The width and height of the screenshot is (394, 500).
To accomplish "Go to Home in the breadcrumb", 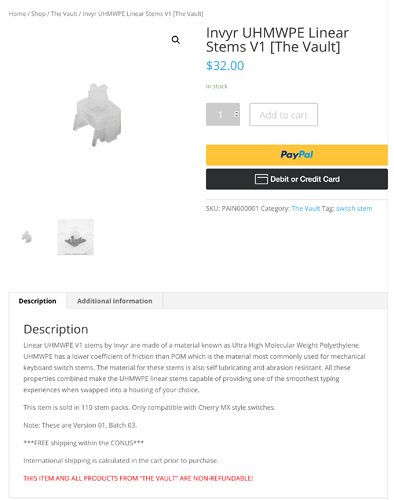I will [17, 14].
